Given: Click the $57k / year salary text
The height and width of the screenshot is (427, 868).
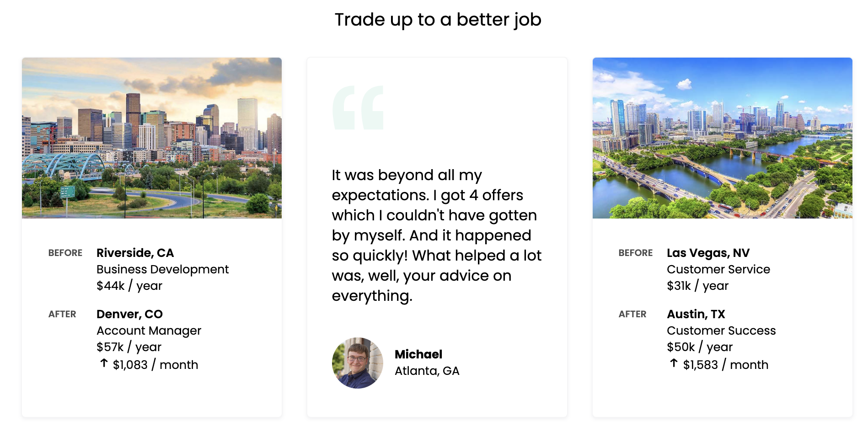Looking at the screenshot, I should pos(129,347).
